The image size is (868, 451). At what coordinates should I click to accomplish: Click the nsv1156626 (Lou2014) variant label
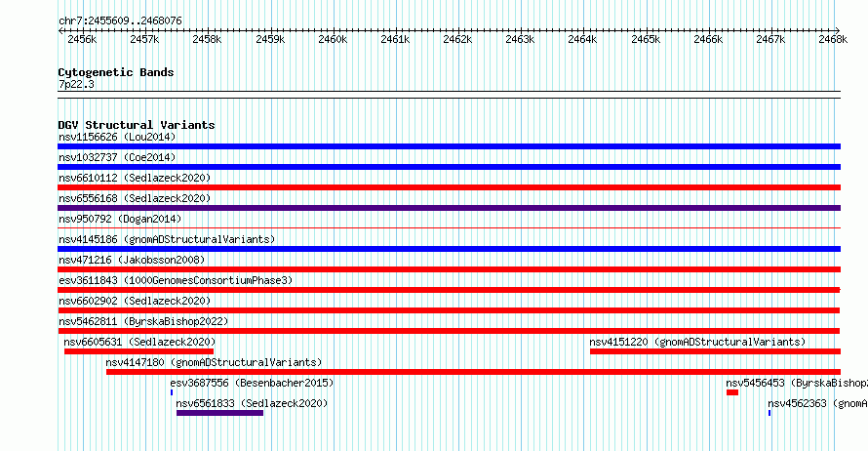pyautogui.click(x=117, y=137)
